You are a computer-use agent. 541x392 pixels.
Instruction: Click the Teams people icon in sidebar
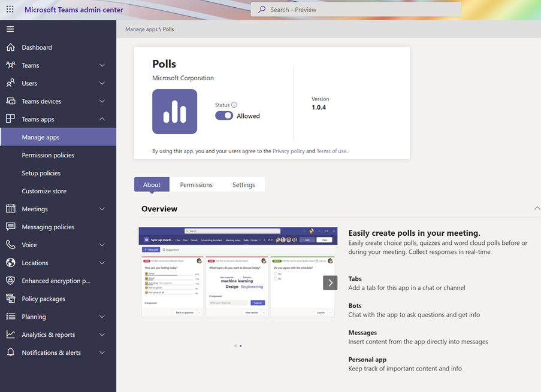11,65
